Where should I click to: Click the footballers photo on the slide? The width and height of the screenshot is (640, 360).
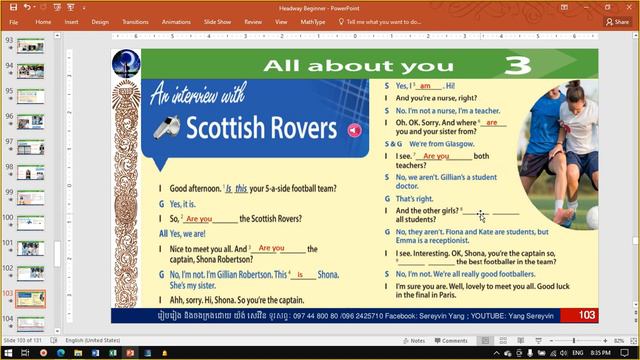click(x=558, y=155)
